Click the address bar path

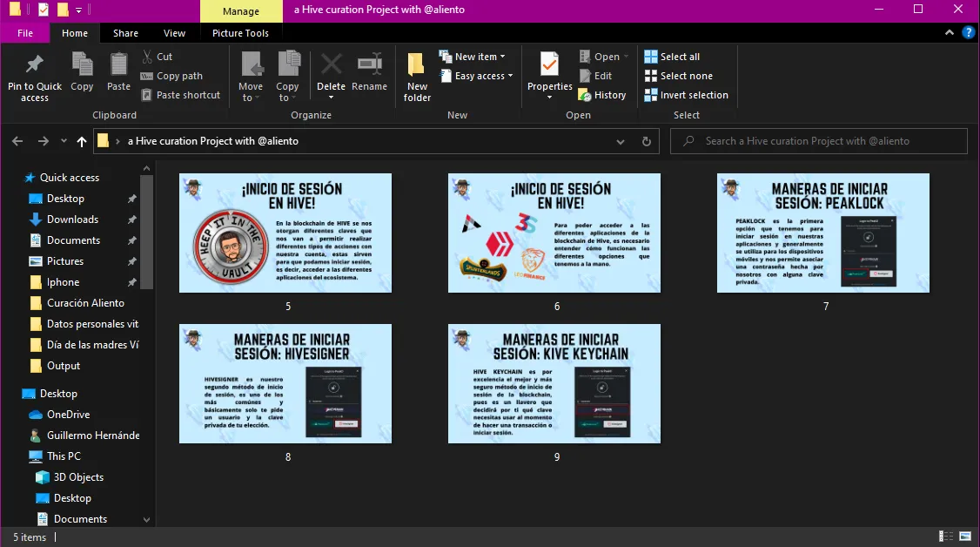tap(213, 141)
